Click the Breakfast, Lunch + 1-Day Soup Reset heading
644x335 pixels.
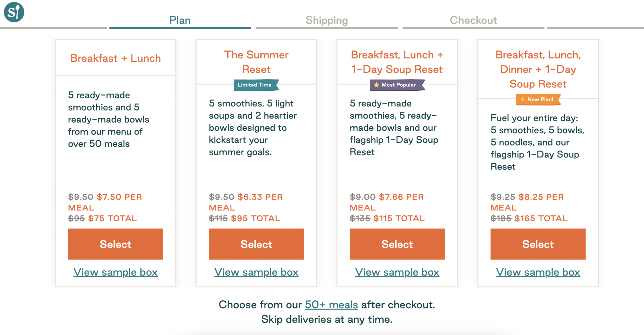tap(397, 62)
